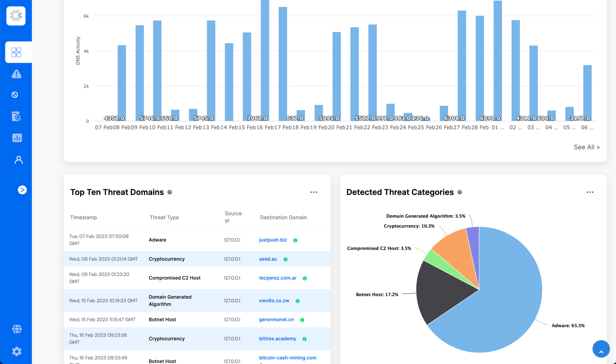
Task: Click help icon beside Detected Threat Categories
Action: 460,192
